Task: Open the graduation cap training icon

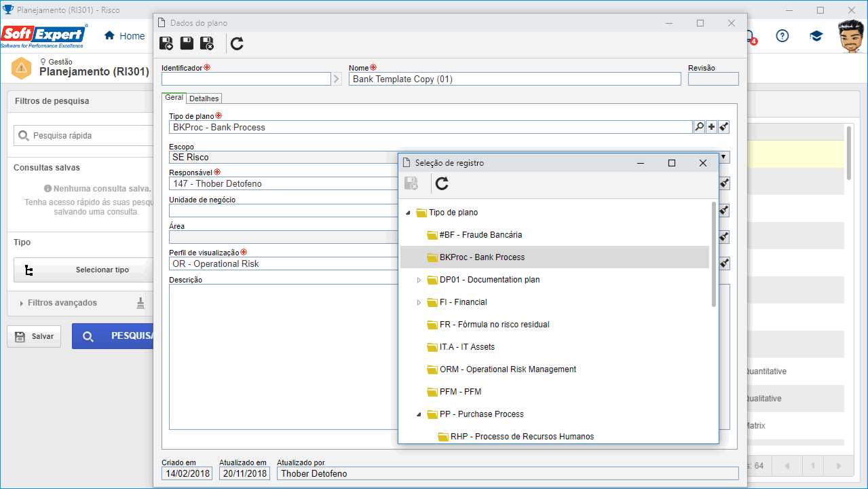Action: point(816,36)
